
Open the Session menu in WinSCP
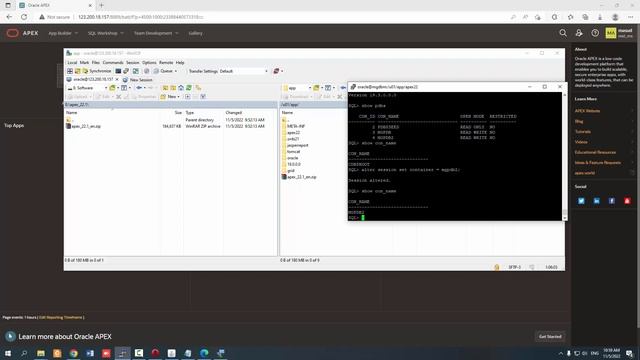[x=133, y=62]
